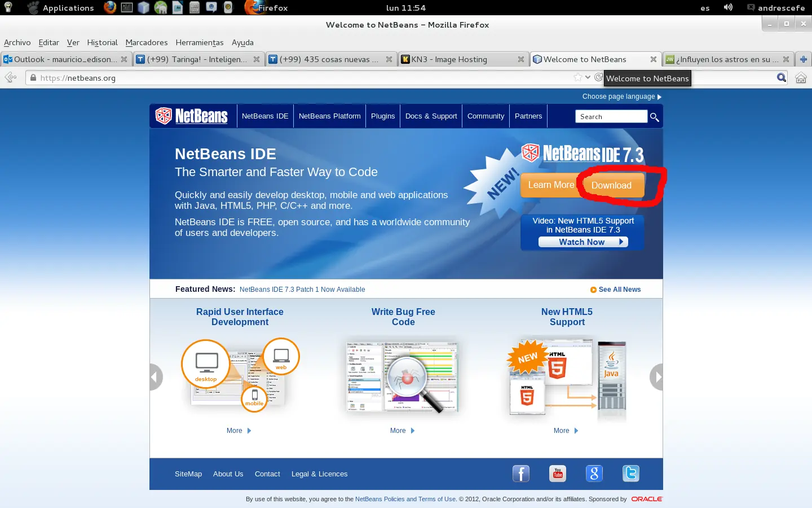
Task: Open the es keyboard layout indicator
Action: click(705, 8)
